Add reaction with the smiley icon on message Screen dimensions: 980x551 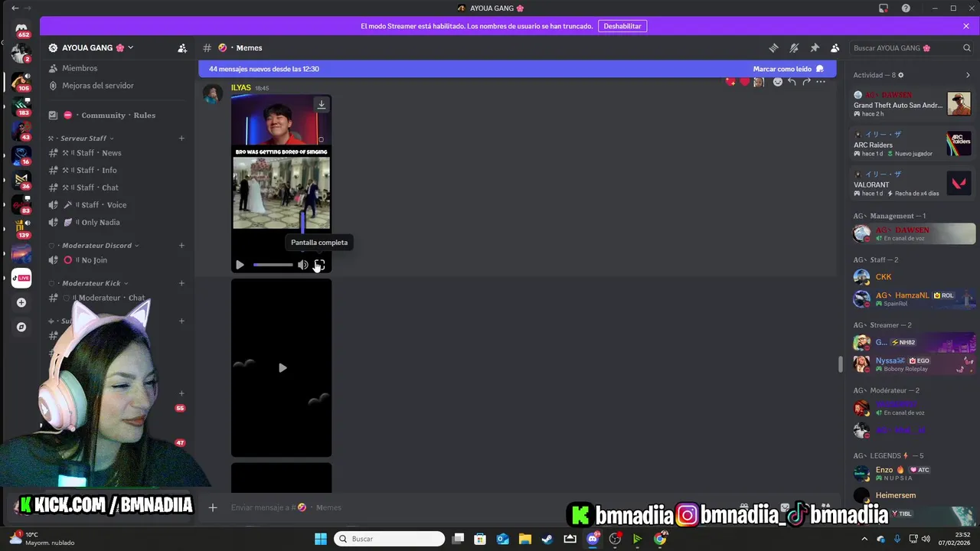pos(777,82)
